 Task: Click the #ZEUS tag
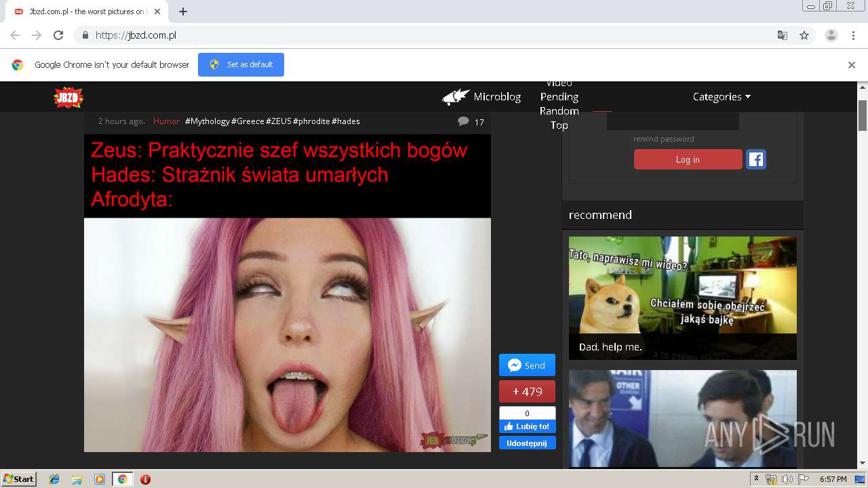tap(279, 121)
